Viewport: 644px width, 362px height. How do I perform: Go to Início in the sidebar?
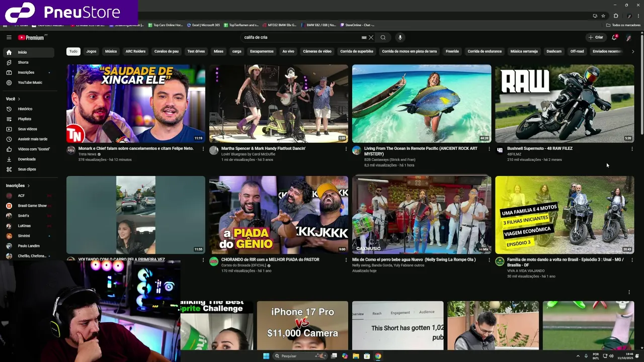pos(29,52)
